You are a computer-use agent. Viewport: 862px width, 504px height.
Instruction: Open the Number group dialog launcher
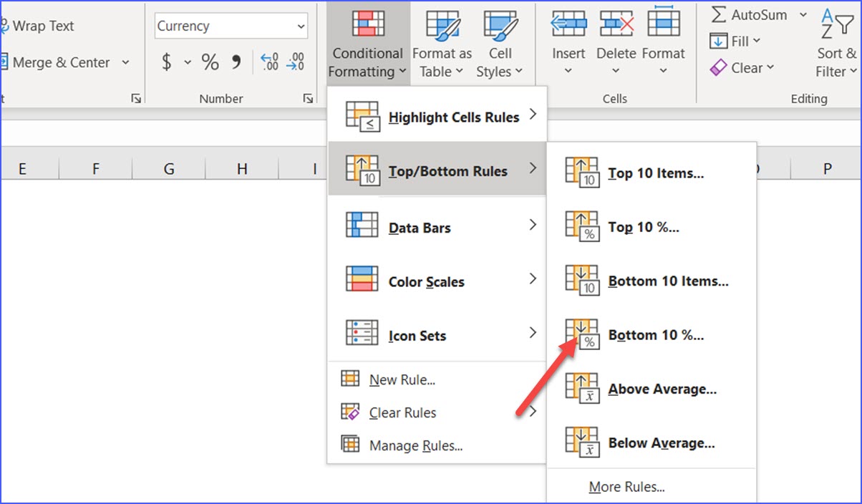click(x=308, y=98)
